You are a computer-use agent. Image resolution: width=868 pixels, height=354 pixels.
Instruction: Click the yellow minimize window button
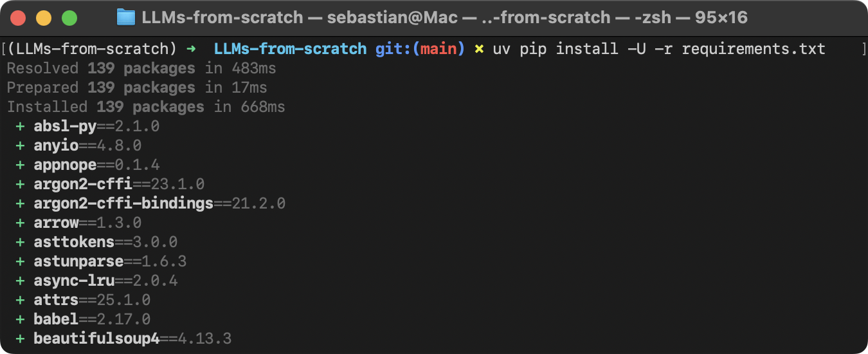44,18
